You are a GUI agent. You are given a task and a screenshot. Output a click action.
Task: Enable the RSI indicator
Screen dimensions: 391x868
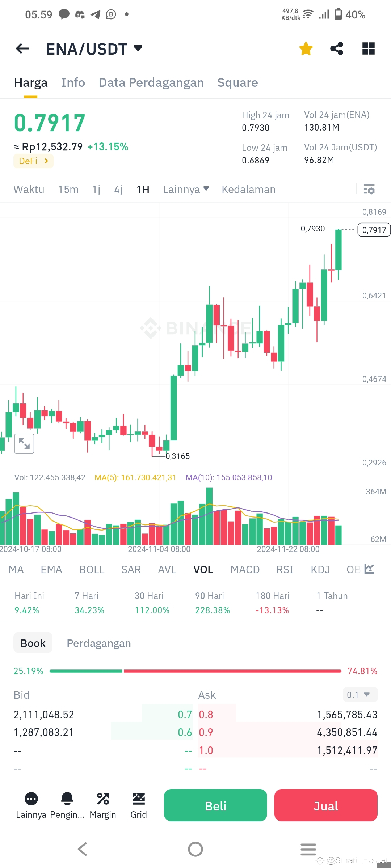tap(285, 569)
